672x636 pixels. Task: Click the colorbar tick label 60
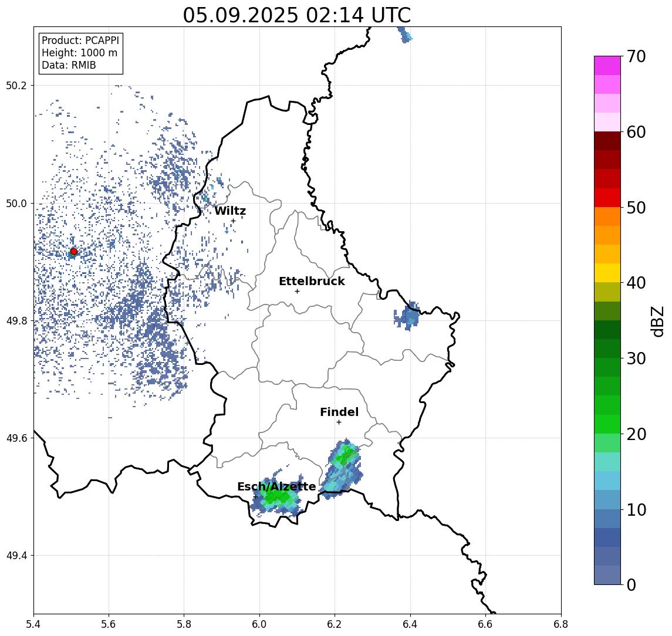point(636,133)
